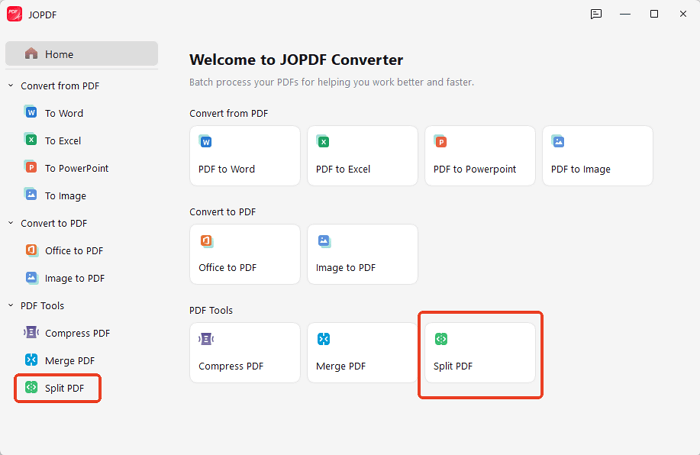Open the PDF to Image card
Screen dimensions: 700x455
597,155
